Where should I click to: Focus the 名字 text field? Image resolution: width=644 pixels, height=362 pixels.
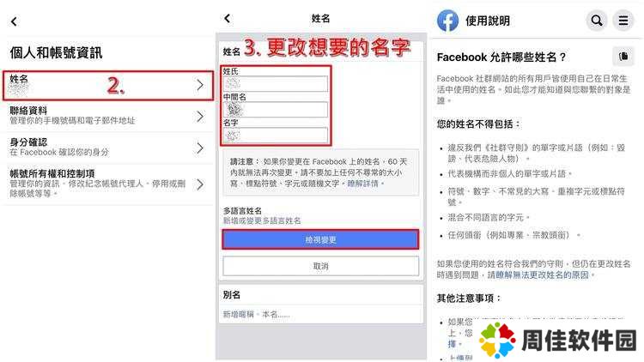275,136
